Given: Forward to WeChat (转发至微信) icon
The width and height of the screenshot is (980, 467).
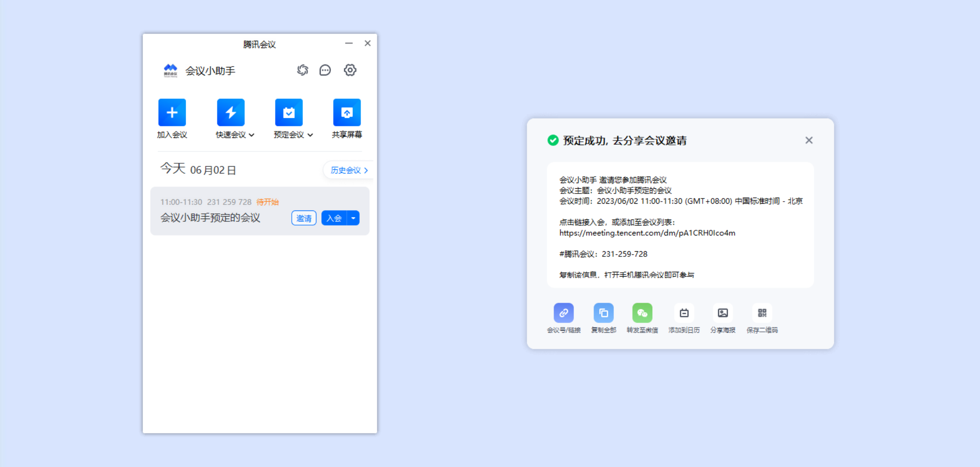Looking at the screenshot, I should 642,313.
